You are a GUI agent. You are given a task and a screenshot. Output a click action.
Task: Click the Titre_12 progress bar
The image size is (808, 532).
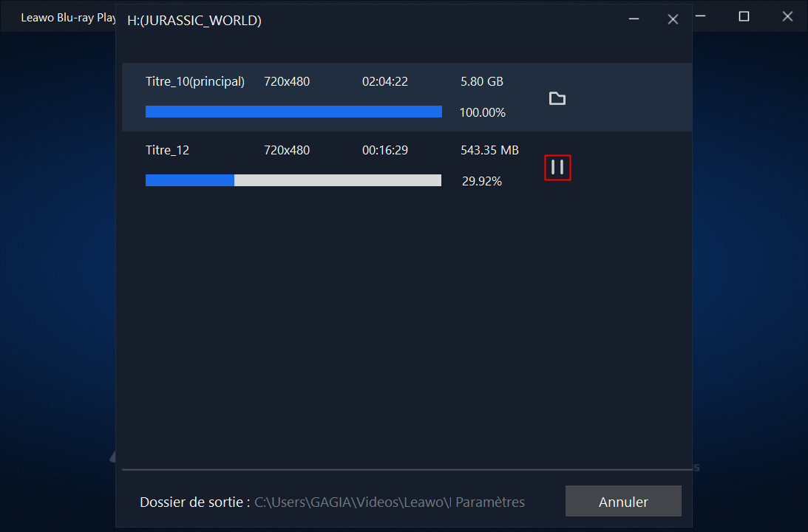[x=293, y=180]
